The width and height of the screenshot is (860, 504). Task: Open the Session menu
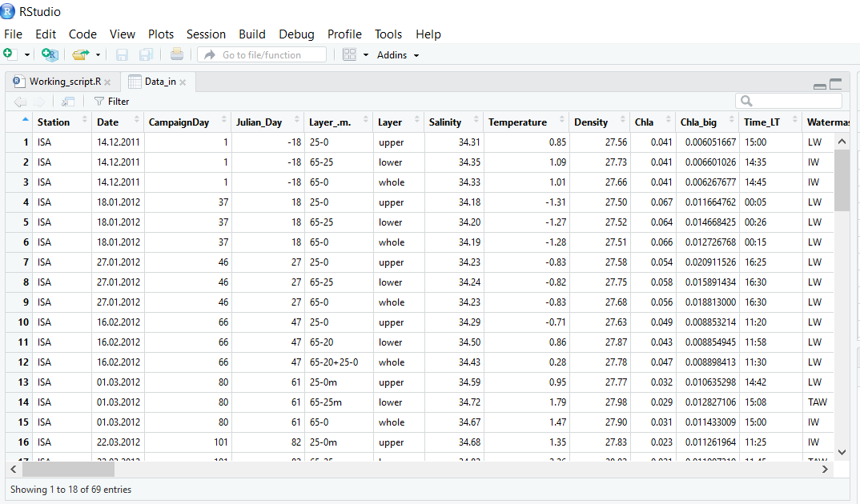[x=206, y=34]
